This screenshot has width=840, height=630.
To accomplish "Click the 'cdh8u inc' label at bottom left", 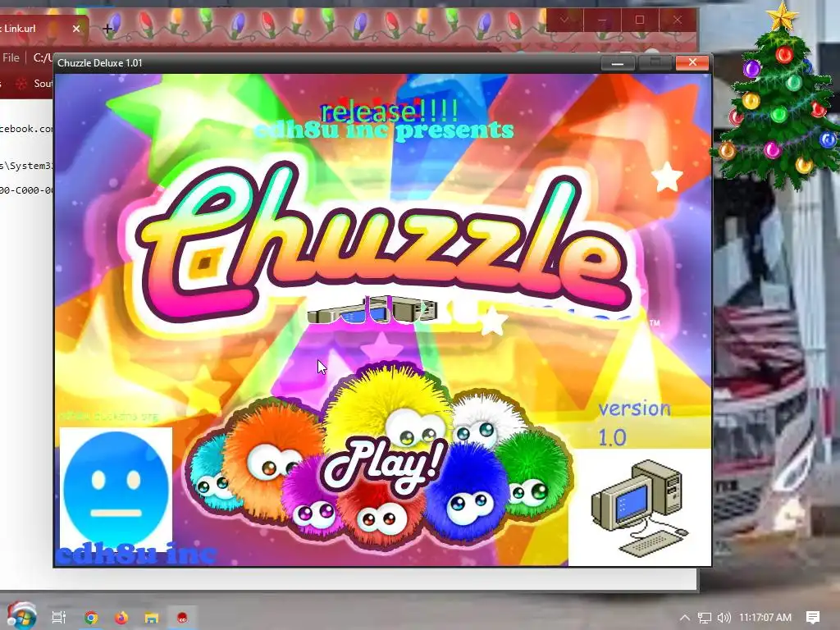I will click(136, 555).
